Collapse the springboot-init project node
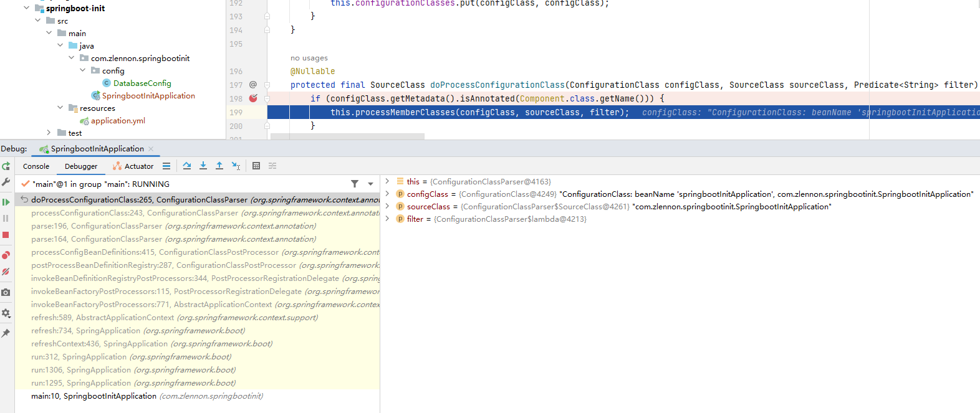The width and height of the screenshot is (980, 413). pos(26,8)
